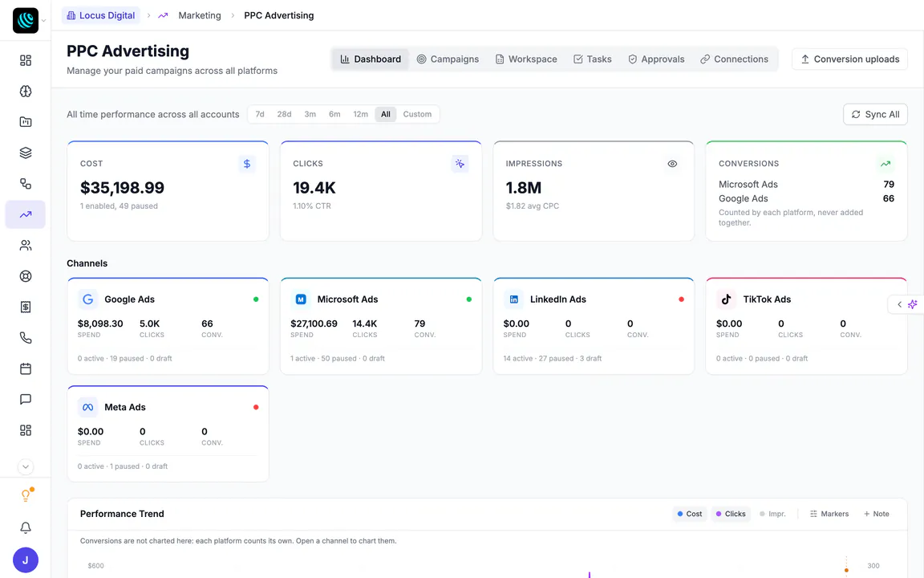924x578 pixels.
Task: Click the dollar icon on the Cost card
Action: tap(247, 164)
